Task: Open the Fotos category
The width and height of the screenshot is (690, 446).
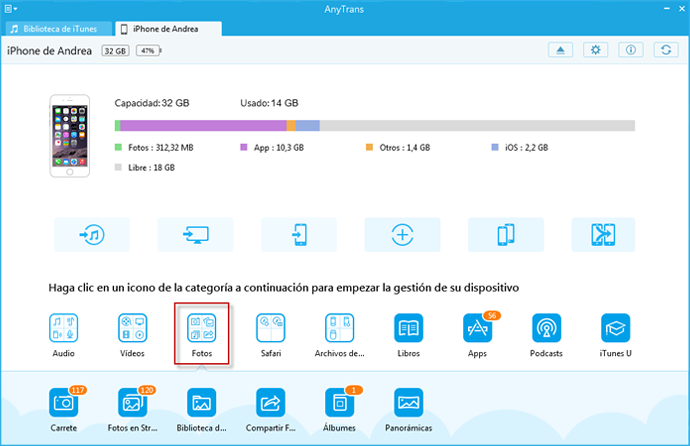Action: pos(202,328)
